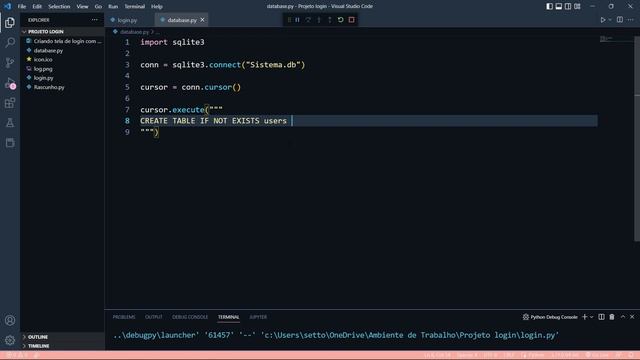Screen dimensions: 640x360
Task: Toggle the bottom panel layout button
Action: point(559,6)
